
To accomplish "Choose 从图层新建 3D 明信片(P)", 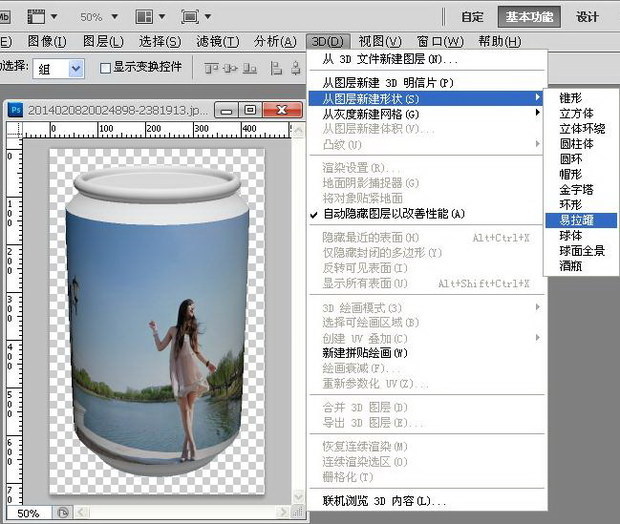I will tap(427, 83).
